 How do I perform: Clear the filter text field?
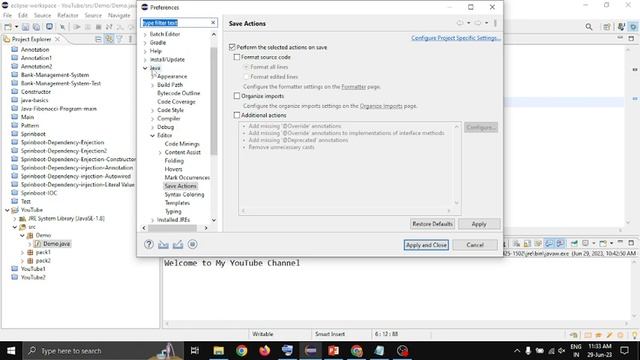coord(213,23)
